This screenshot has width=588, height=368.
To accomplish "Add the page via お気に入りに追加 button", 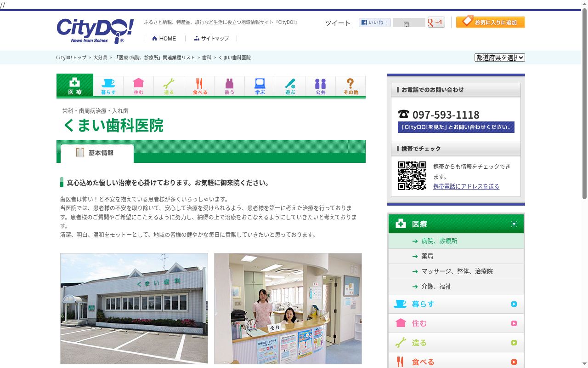I will click(490, 22).
